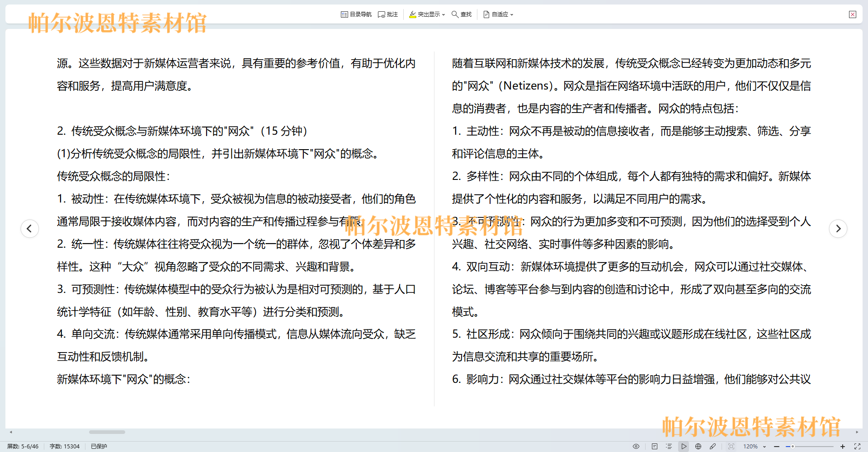Go to the next page arrow
The height and width of the screenshot is (452, 868).
click(x=838, y=228)
